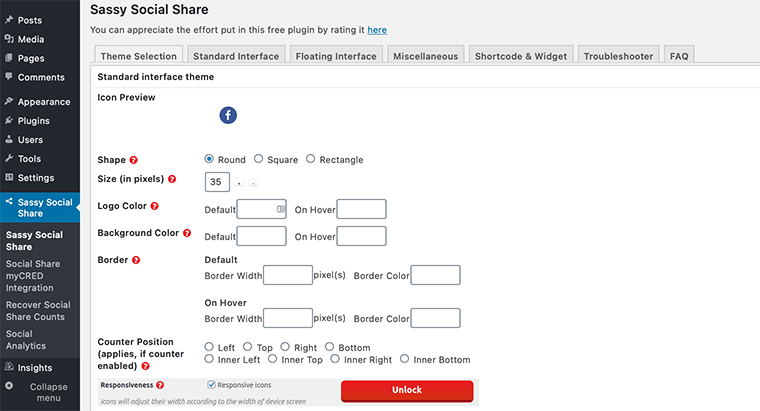This screenshot has height=411, width=760.
Task: Open the Plugins menu in sidebar
Action: (x=33, y=121)
